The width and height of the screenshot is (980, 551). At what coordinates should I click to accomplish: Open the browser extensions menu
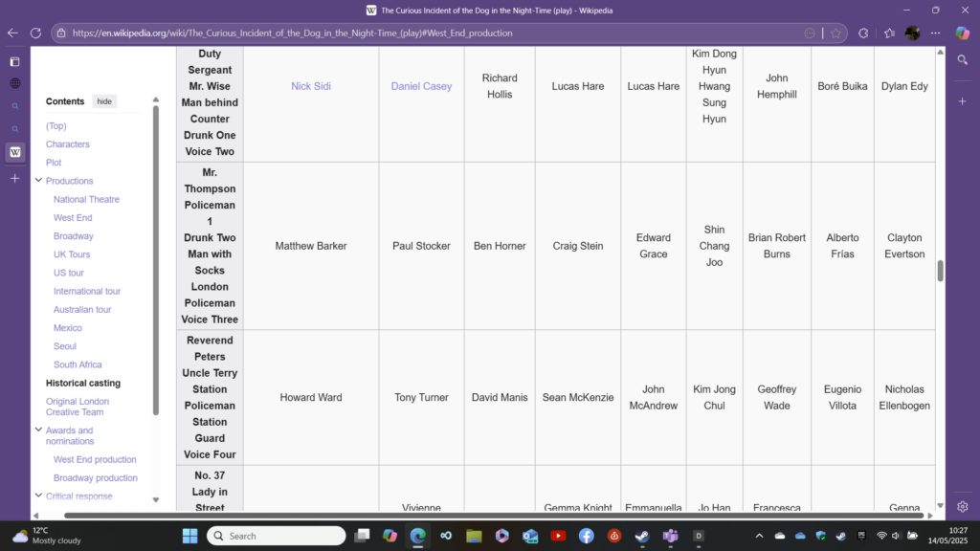(863, 33)
